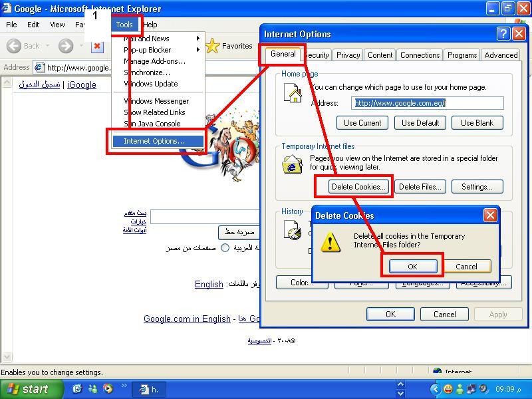Click the Use Current button
The height and width of the screenshot is (399, 532).
click(x=362, y=123)
